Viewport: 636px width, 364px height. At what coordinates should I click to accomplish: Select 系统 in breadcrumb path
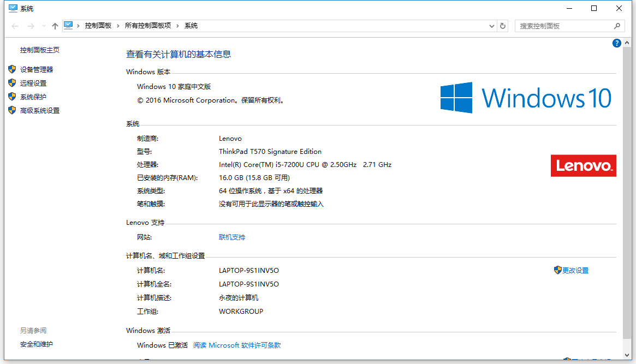[x=191, y=26]
